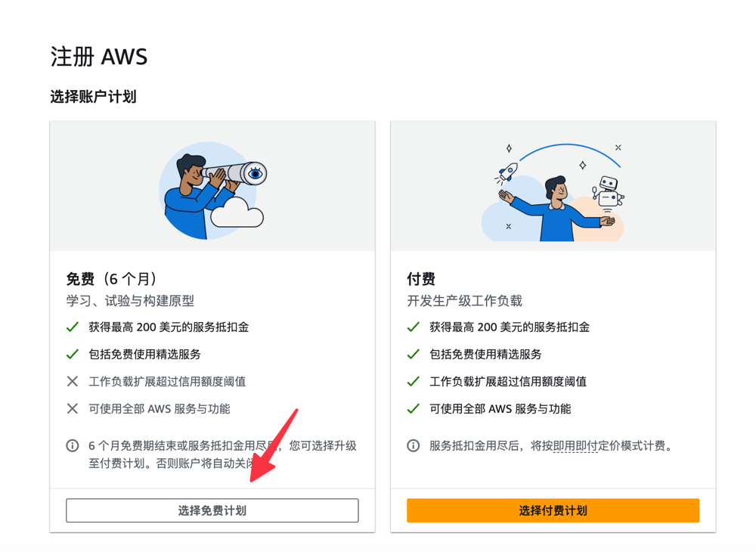Click paid plan checkmark for 可使用全部 AWS 服务

(414, 409)
